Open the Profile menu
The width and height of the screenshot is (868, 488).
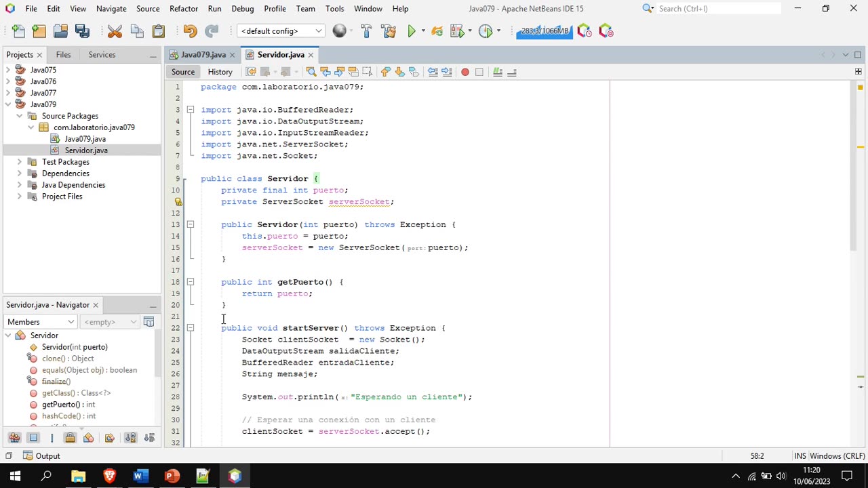[275, 9]
